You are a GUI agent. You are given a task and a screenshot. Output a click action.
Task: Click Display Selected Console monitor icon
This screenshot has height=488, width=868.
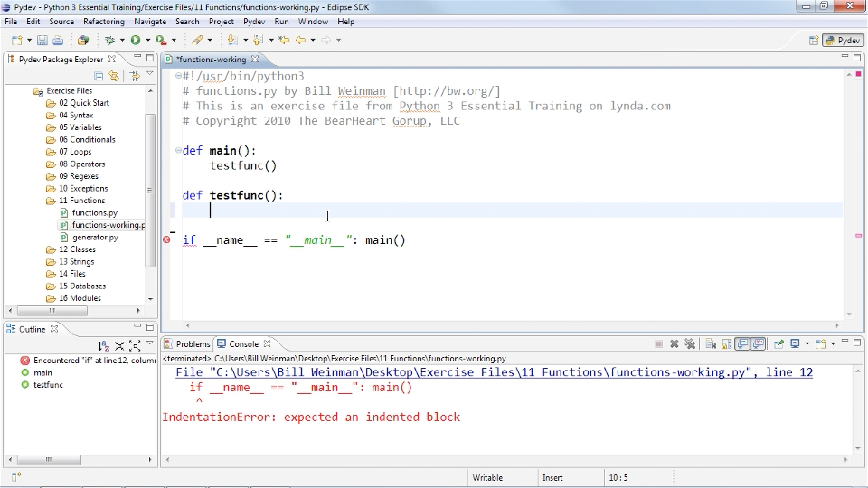point(795,344)
